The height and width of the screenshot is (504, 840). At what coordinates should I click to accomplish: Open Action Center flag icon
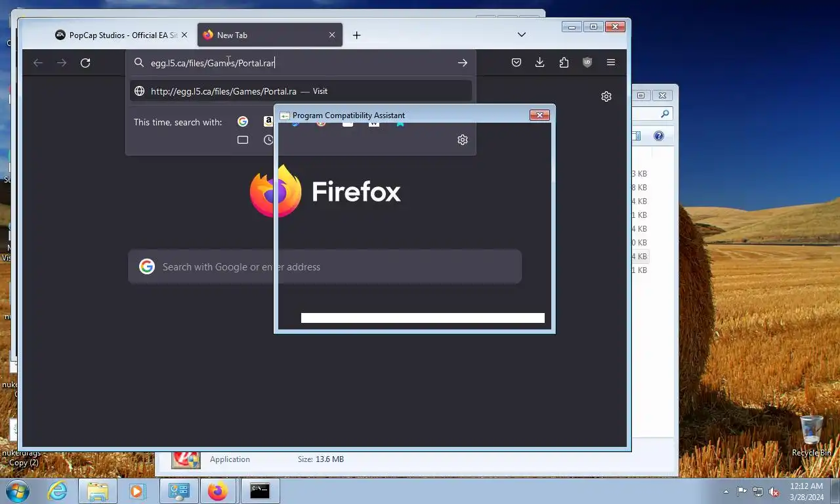[742, 491]
